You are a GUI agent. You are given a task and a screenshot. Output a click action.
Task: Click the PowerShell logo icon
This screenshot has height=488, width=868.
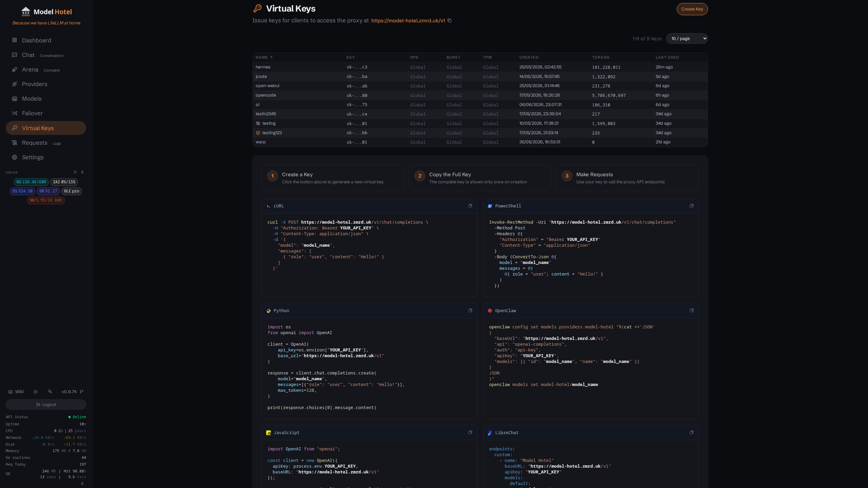[490, 206]
